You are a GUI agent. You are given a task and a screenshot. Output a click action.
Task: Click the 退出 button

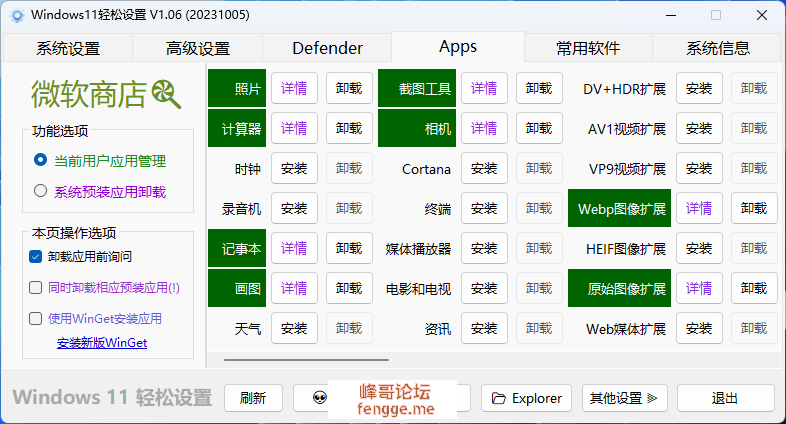(x=725, y=398)
